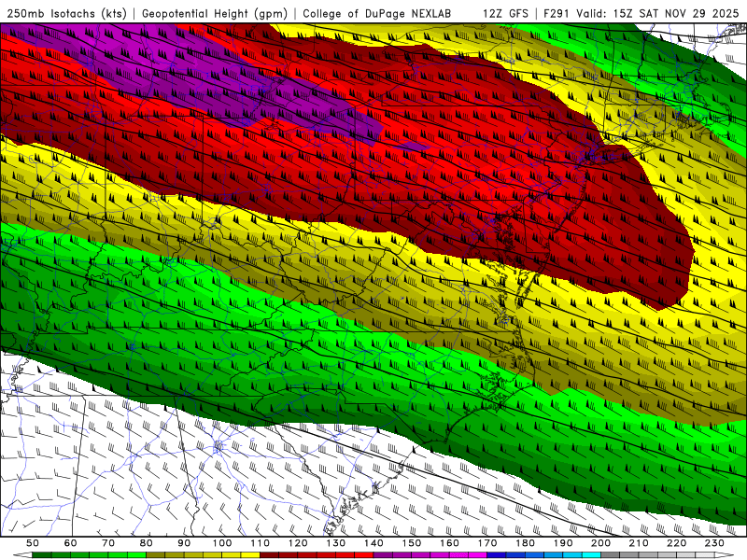Image resolution: width=747 pixels, height=560 pixels.
Task: Click the bright yellow swatch just before 110
Action: (250, 554)
